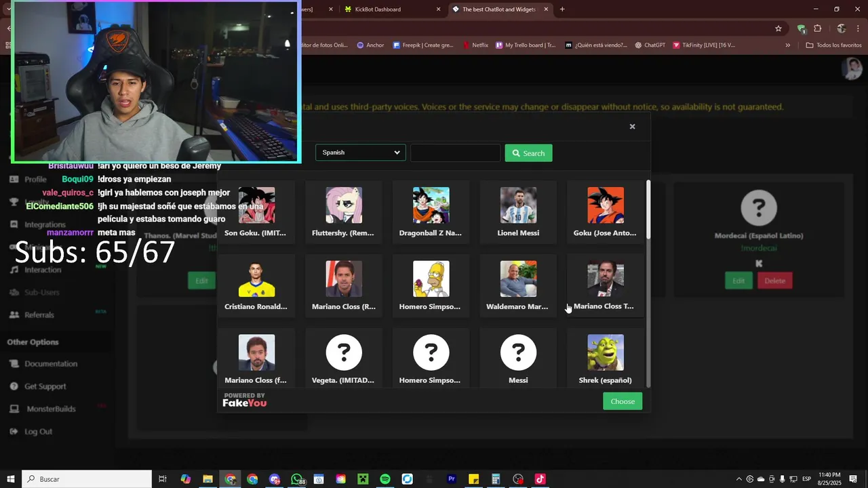Screen dimensions: 868x488
Task: Open the Spanish language dropdown
Action: tap(361, 152)
